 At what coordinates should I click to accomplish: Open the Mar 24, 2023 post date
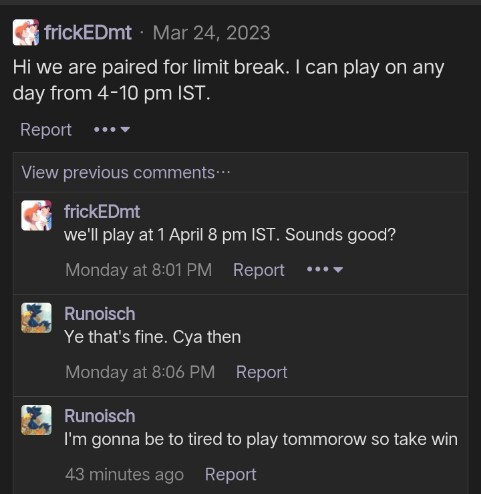click(211, 33)
